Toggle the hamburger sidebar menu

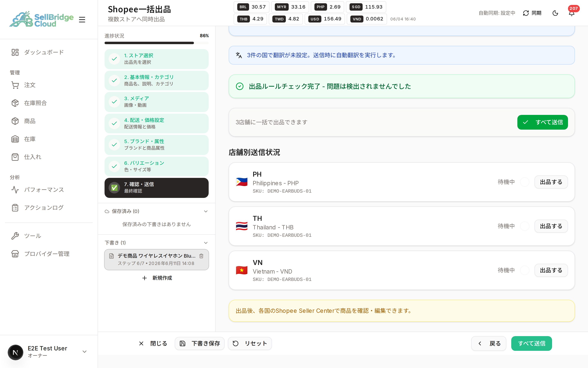pyautogui.click(x=82, y=19)
